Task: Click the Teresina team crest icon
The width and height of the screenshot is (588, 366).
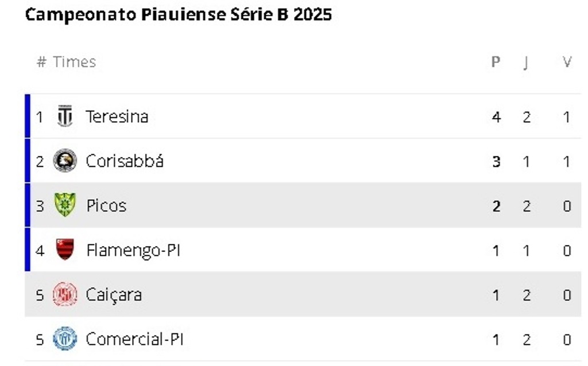Action: pos(65,116)
